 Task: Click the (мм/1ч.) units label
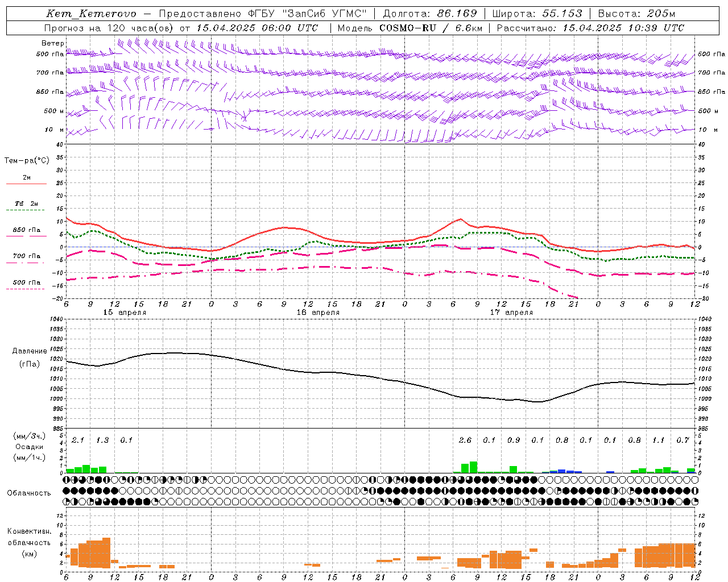pyautogui.click(x=29, y=458)
